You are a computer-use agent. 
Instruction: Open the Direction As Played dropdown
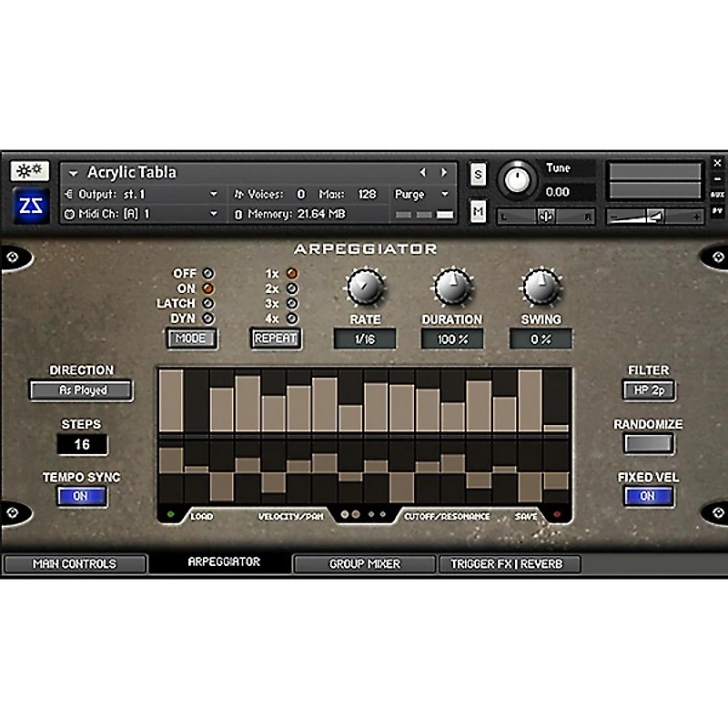(82, 390)
